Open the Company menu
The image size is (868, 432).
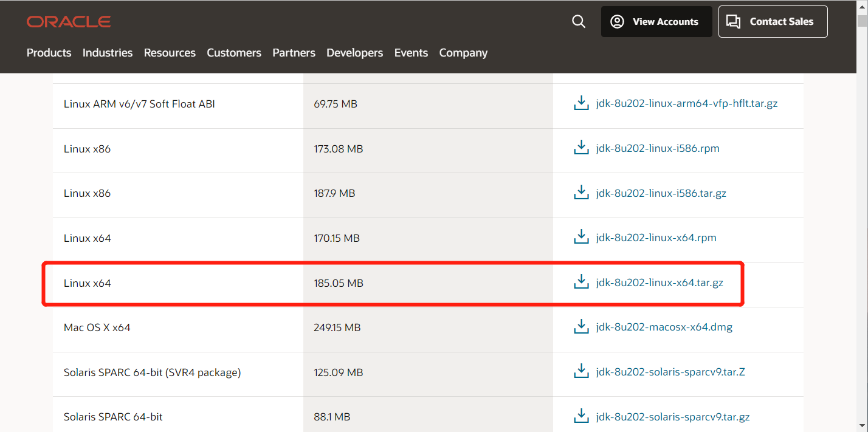(x=463, y=53)
